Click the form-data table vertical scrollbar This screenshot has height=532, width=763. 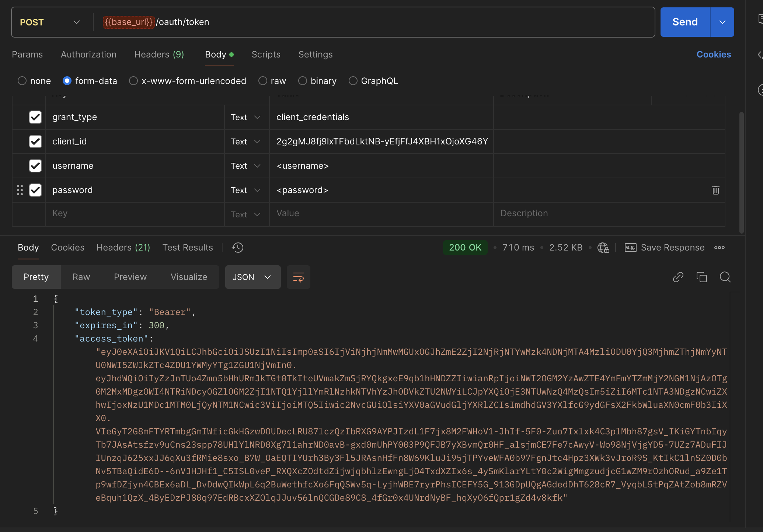click(741, 172)
